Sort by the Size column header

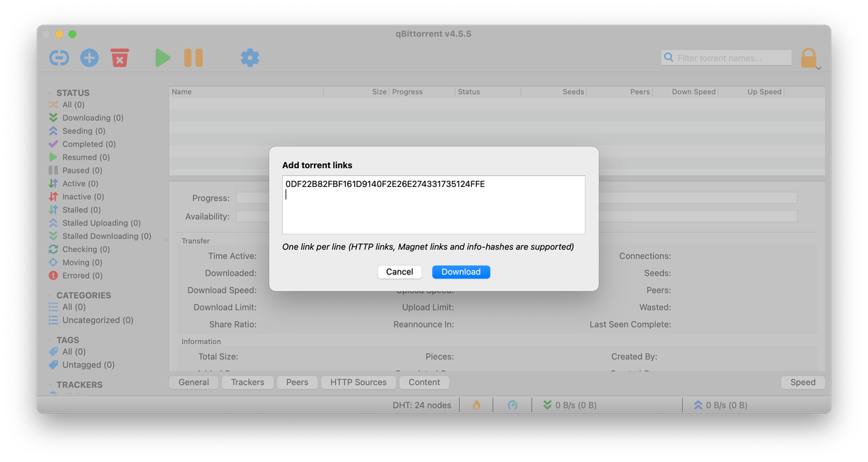356,92
